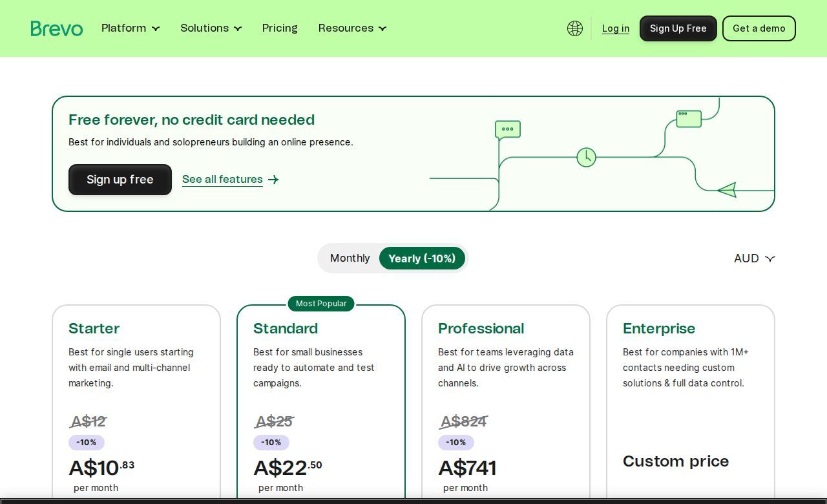Select Yearly (-10%) billing

coord(422,258)
